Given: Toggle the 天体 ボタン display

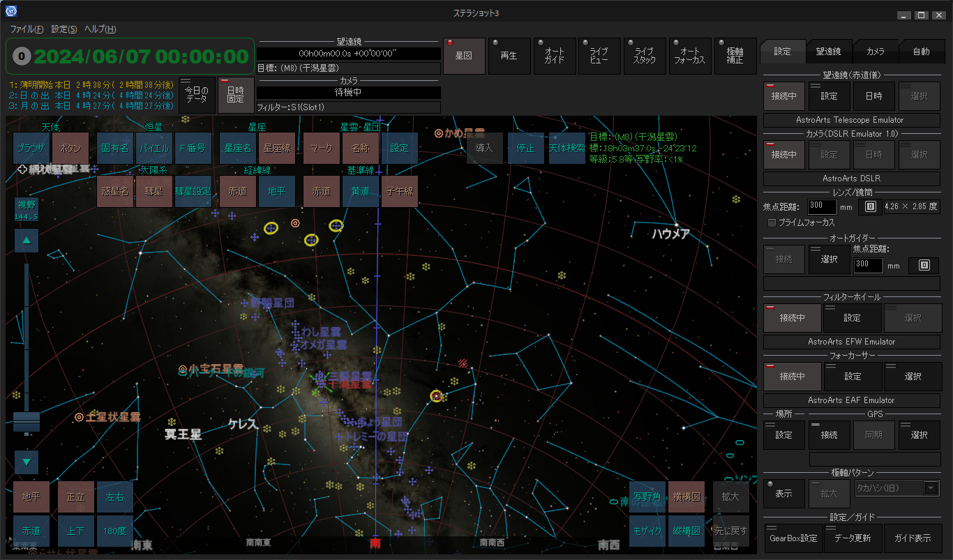Looking at the screenshot, I should [70, 148].
